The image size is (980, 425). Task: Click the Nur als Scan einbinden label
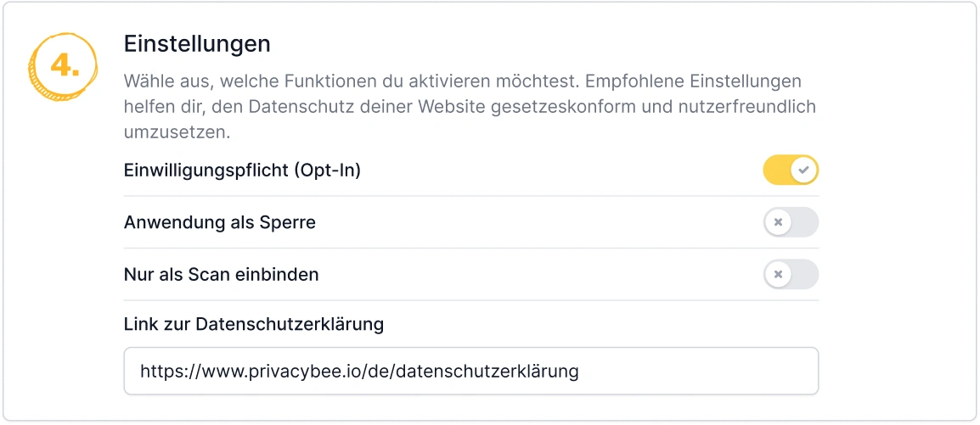pos(221,275)
